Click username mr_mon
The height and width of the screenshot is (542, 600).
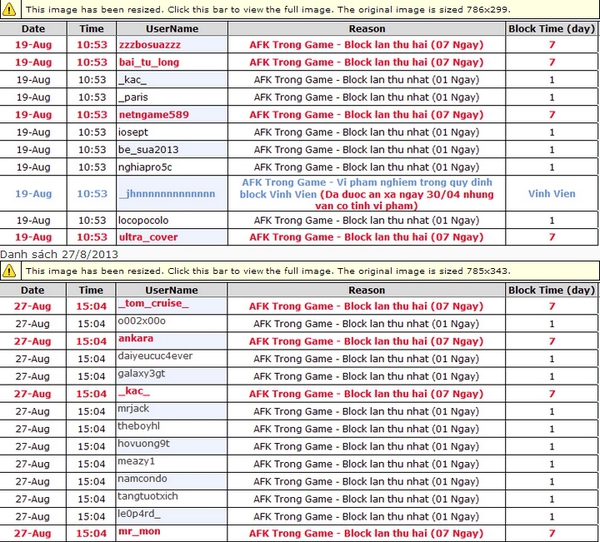(x=139, y=531)
